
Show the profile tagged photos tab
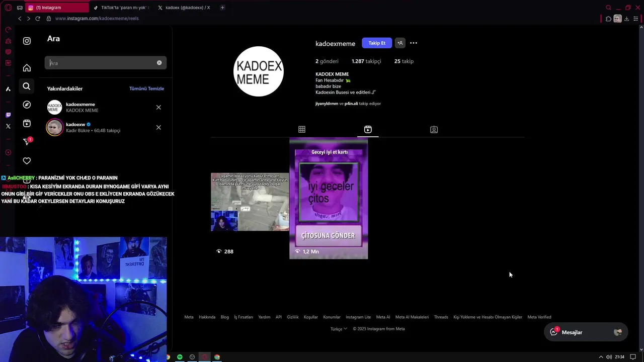(x=434, y=130)
